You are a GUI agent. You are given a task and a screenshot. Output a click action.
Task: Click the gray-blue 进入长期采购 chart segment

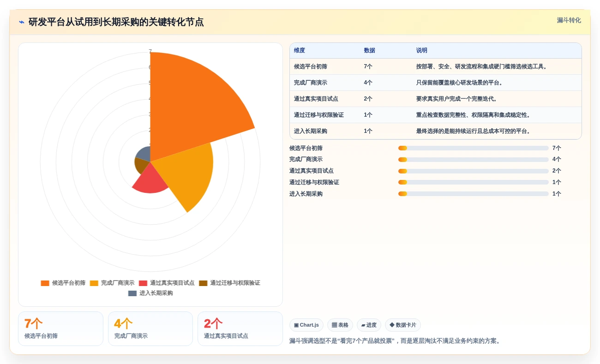point(144,154)
